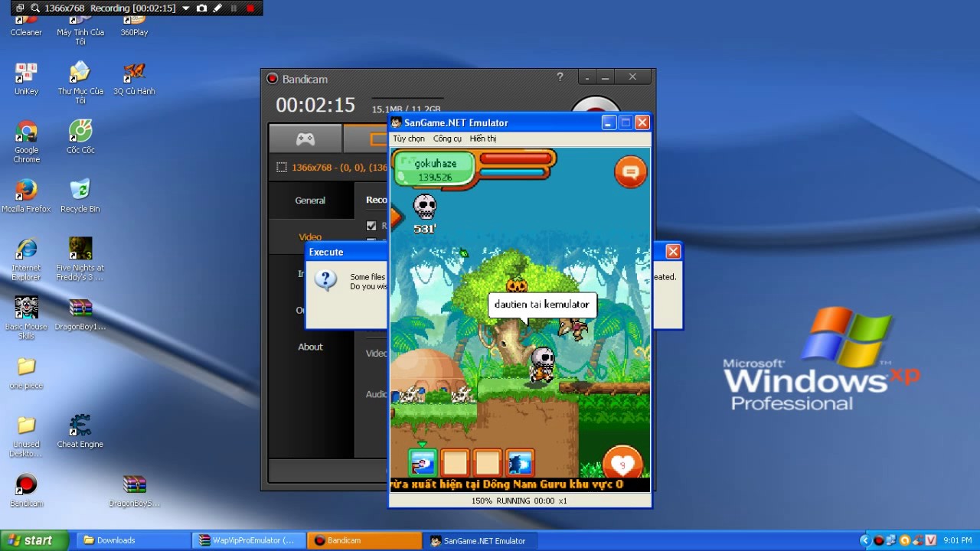980x551 pixels.
Task: Open the Bandicam desktop shortcut
Action: pos(26,491)
